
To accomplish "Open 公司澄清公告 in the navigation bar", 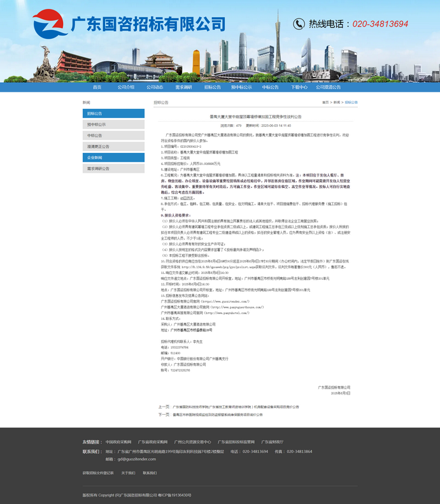I will coord(328,87).
